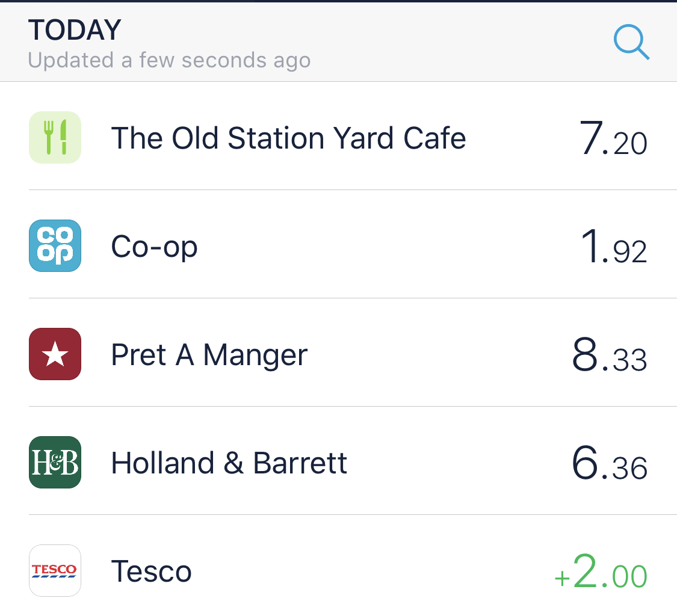Tap the search magnifying glass icon
This screenshot has height=616, width=677.
(631, 43)
